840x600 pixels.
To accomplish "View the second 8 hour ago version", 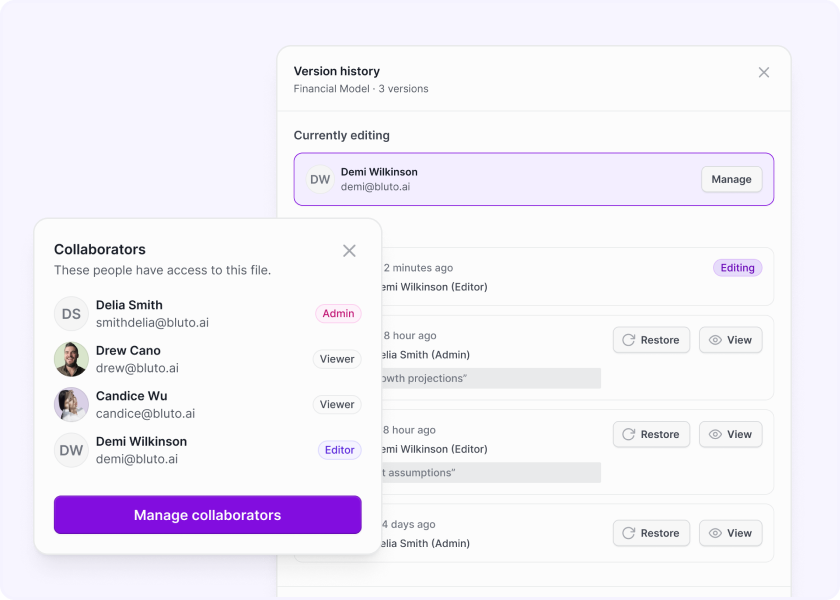I will 730,434.
